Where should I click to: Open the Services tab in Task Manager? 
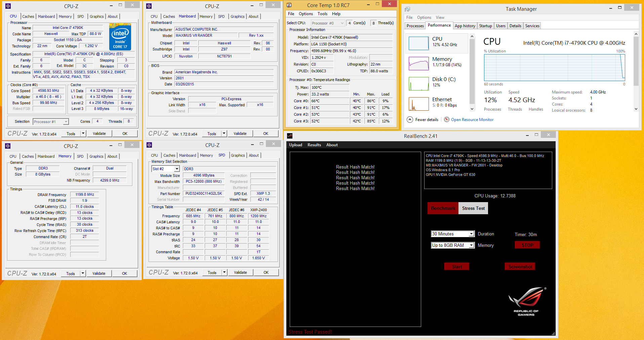point(532,26)
